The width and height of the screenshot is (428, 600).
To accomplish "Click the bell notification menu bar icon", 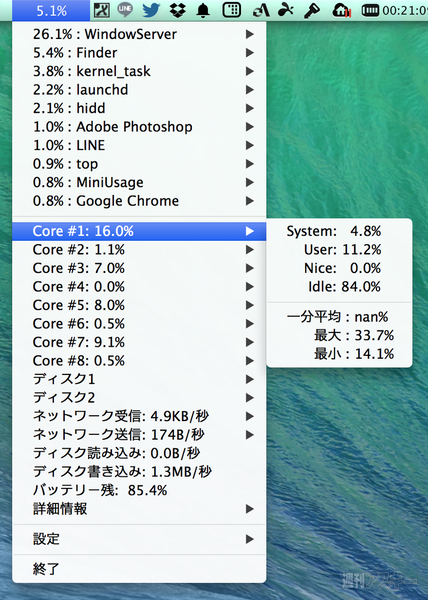I will [203, 11].
